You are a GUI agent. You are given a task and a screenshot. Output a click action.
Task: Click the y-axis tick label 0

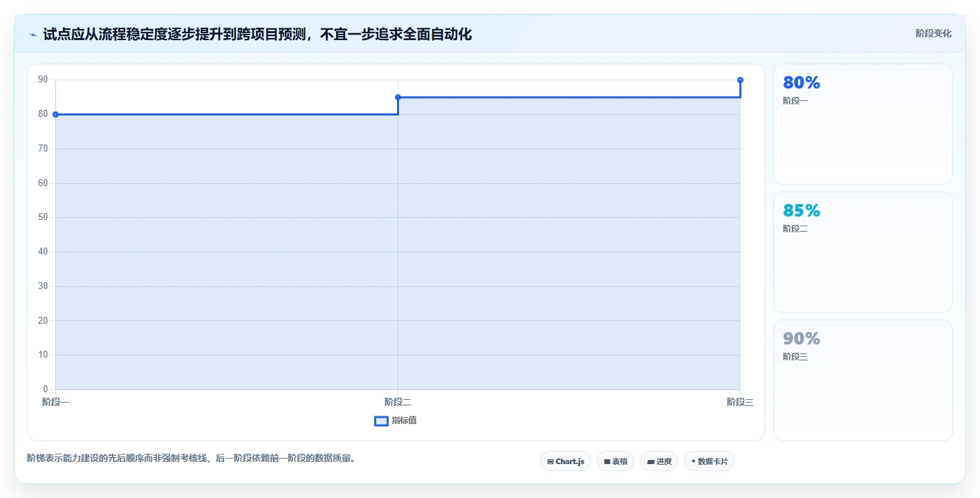46,389
